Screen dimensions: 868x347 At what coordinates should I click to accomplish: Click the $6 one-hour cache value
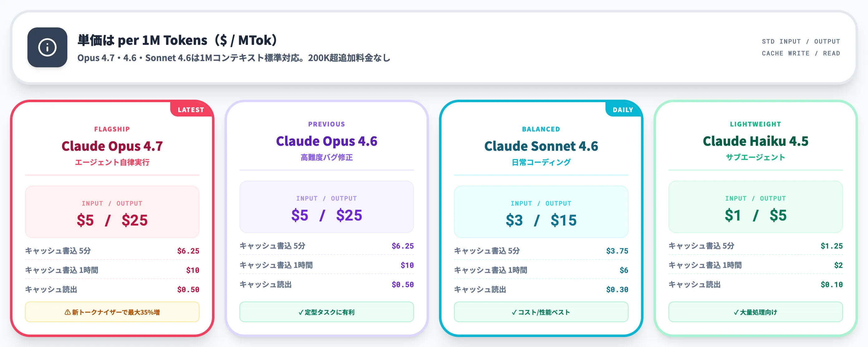[624, 270]
